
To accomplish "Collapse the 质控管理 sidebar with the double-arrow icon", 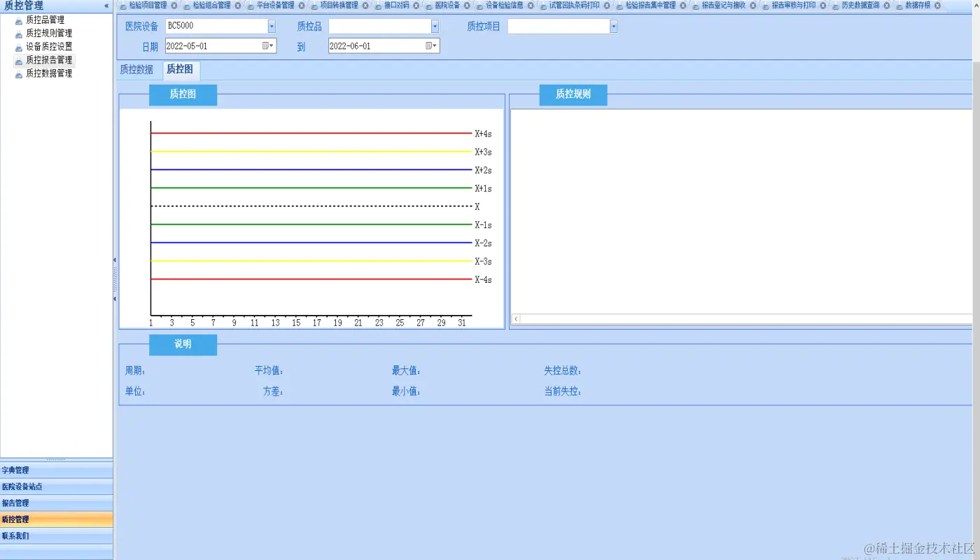I will (x=106, y=6).
